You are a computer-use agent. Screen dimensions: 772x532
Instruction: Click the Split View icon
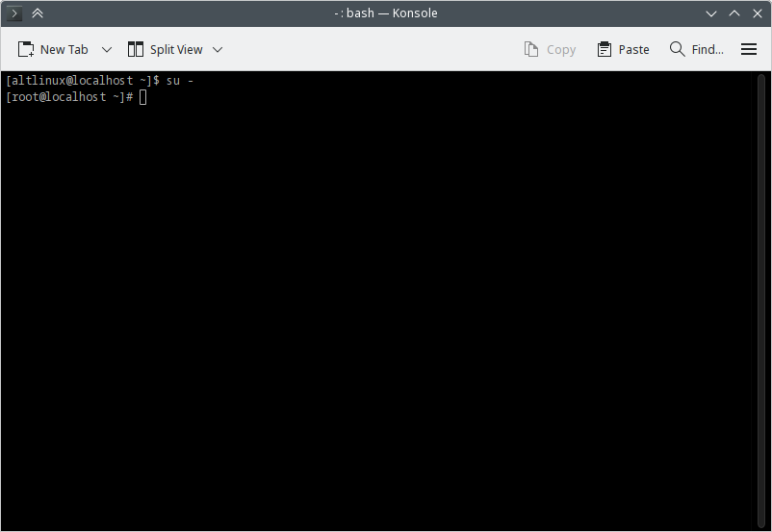point(136,49)
